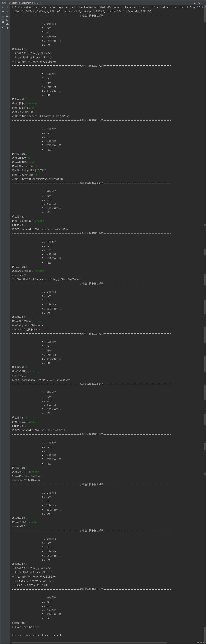The height and width of the screenshot is (644, 206).
Task: Open Run panel settings gear
Action: 199,3
